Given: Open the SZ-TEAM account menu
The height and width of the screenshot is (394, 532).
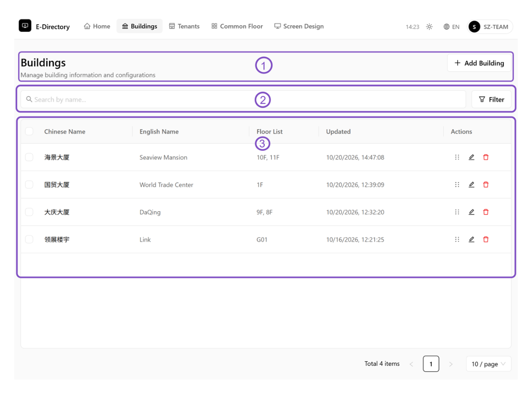Looking at the screenshot, I should point(490,27).
